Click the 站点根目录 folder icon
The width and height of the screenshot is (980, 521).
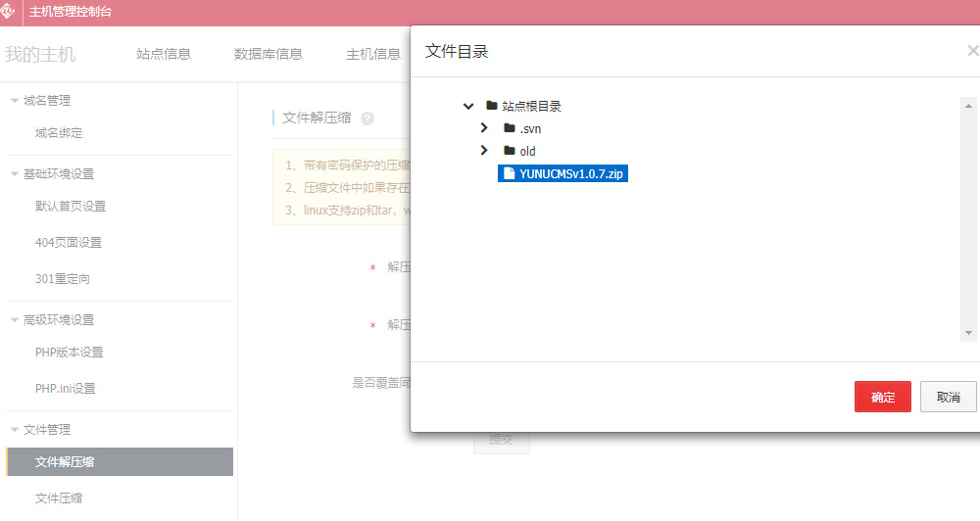492,106
